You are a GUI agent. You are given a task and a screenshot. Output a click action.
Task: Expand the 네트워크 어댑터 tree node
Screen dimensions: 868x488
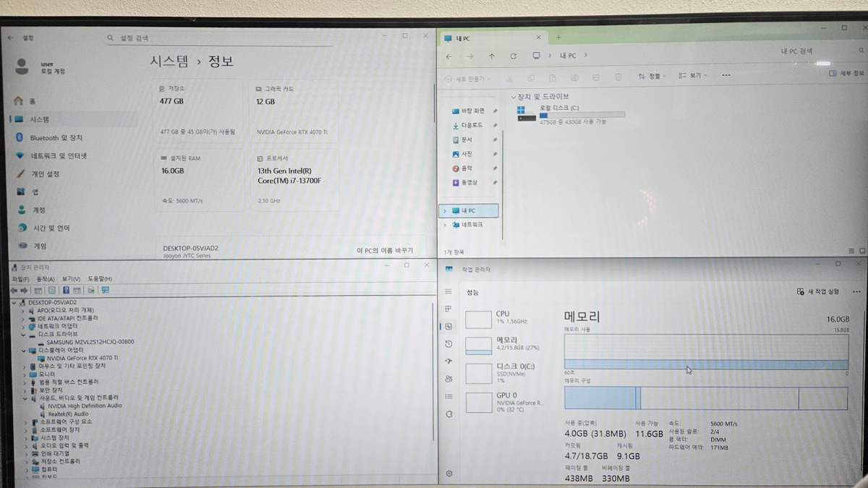tap(23, 326)
